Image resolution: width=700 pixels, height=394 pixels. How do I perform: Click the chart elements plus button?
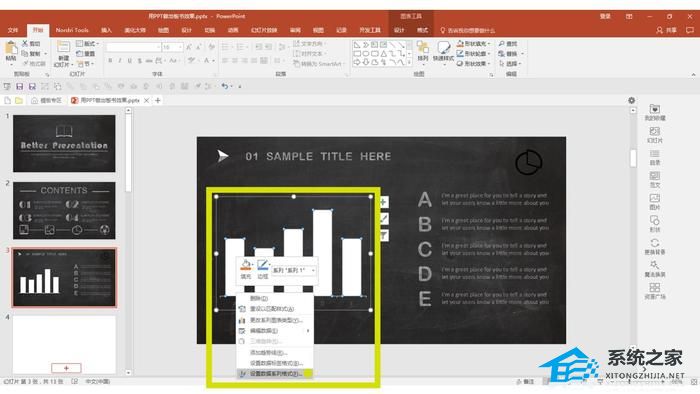(383, 202)
